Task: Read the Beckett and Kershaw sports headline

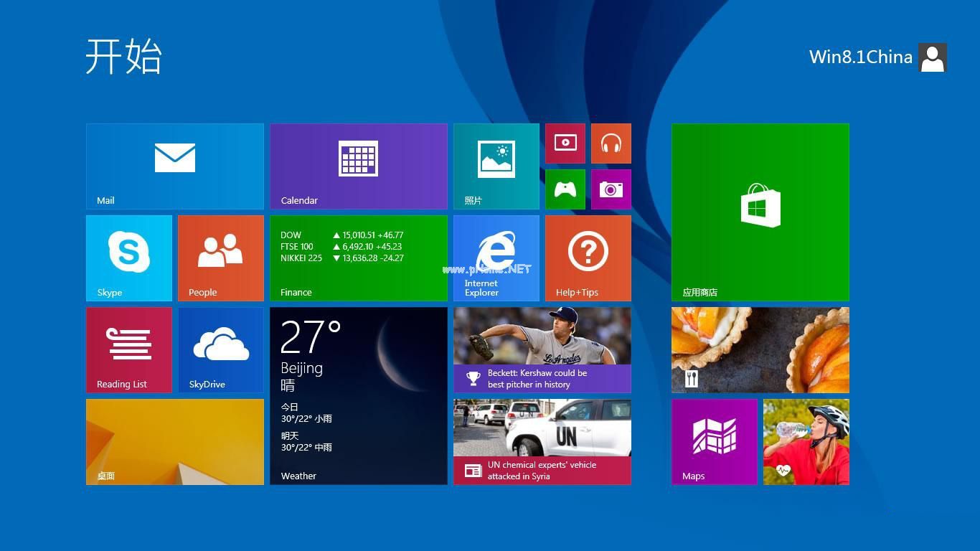Action: 542,349
